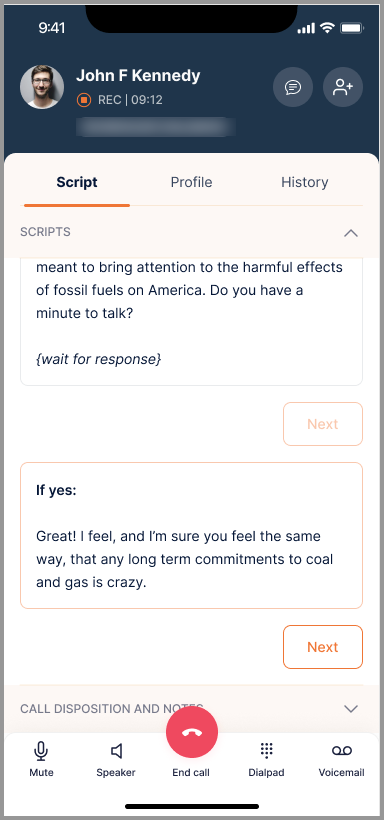Open the chat message icon
Screen dimensions: 384x820
pyautogui.click(x=293, y=87)
